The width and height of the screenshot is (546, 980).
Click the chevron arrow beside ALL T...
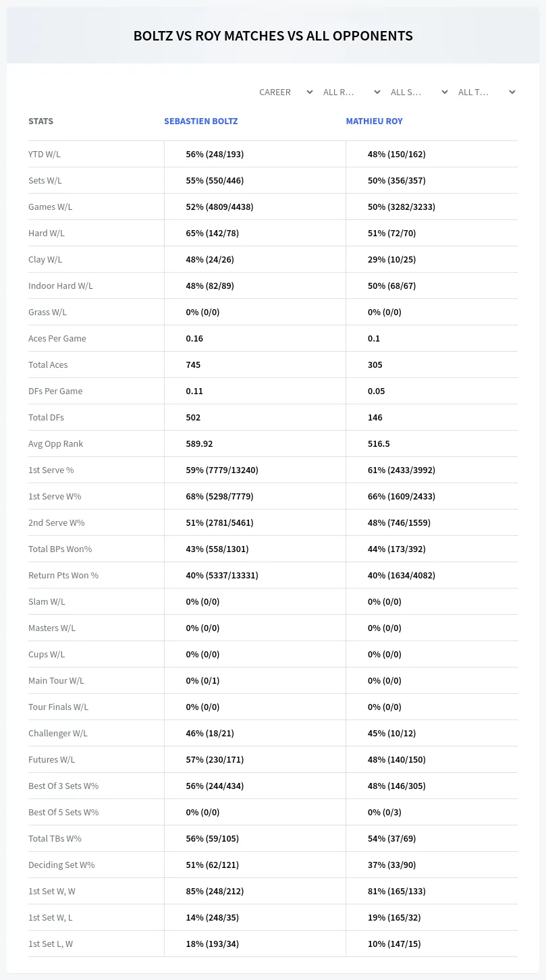click(x=512, y=92)
